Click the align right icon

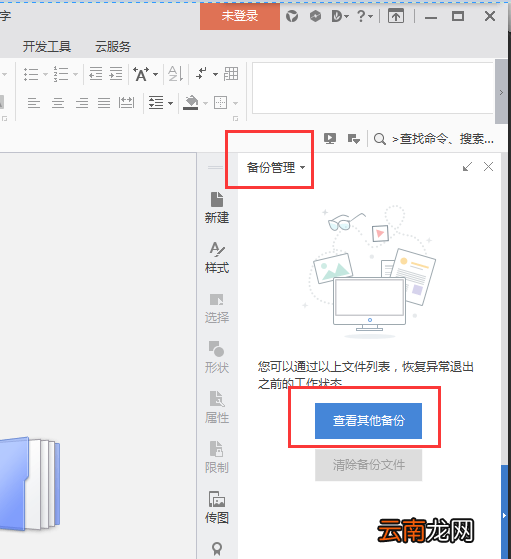coord(82,103)
